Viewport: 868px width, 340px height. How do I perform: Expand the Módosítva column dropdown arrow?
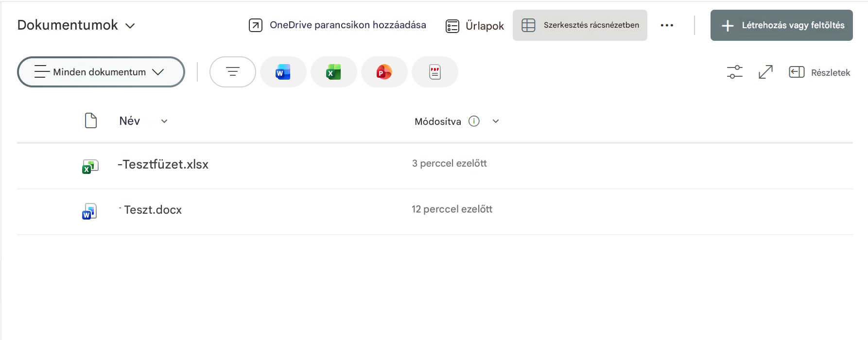point(496,121)
